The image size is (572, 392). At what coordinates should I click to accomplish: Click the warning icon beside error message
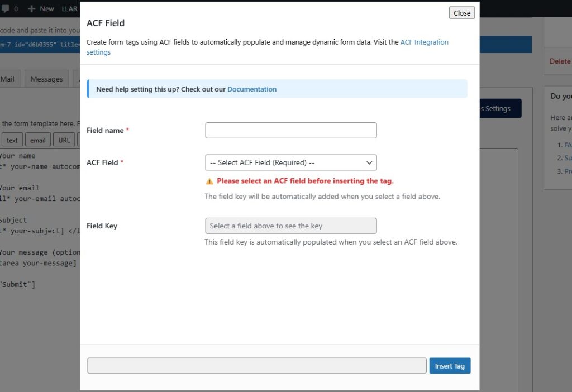coord(209,181)
